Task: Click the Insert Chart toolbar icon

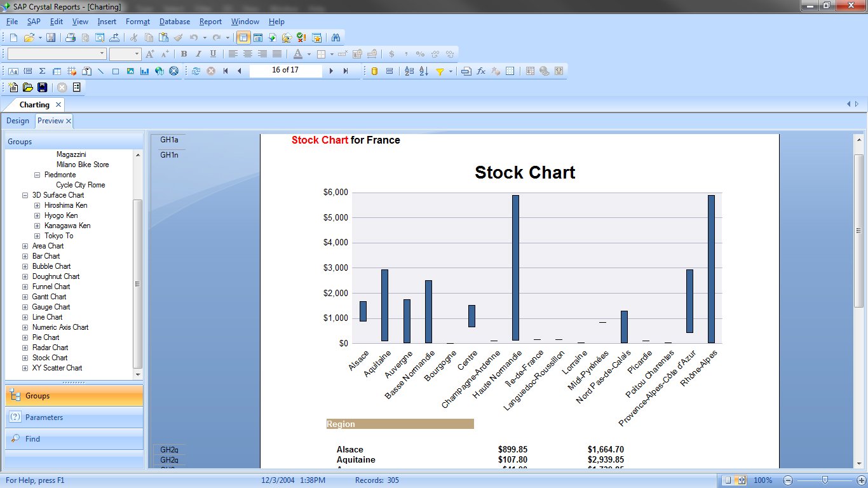Action: [x=145, y=71]
